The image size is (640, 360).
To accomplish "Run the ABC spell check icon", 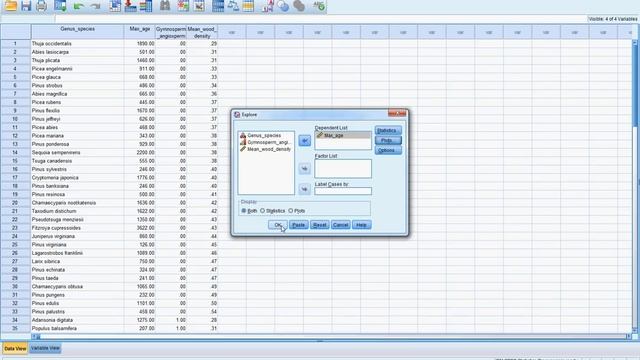I will point(319,6).
